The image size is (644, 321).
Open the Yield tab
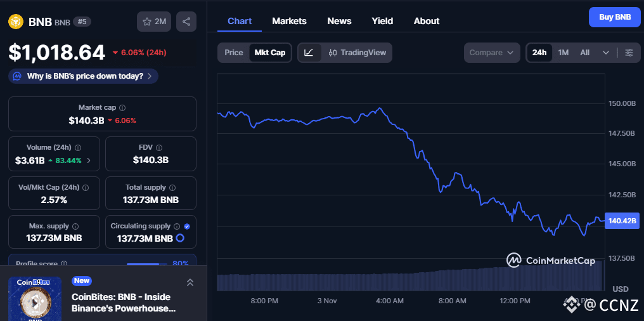pyautogui.click(x=382, y=21)
